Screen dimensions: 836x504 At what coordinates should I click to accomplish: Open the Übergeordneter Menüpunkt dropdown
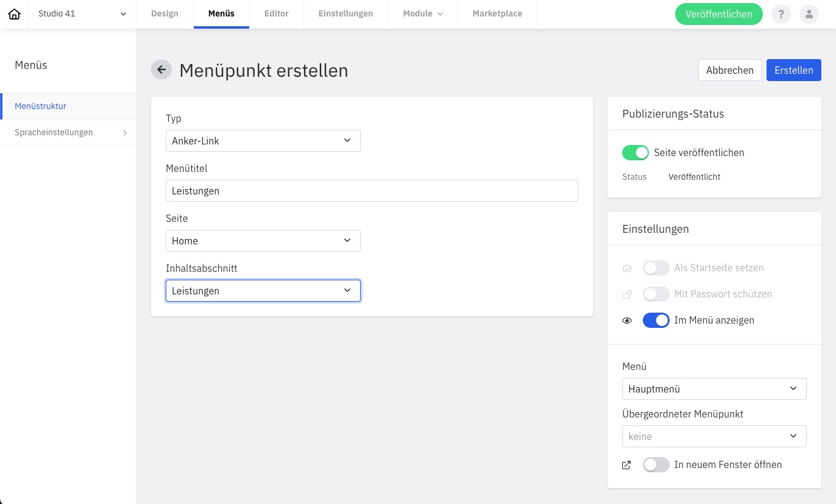pyautogui.click(x=714, y=436)
